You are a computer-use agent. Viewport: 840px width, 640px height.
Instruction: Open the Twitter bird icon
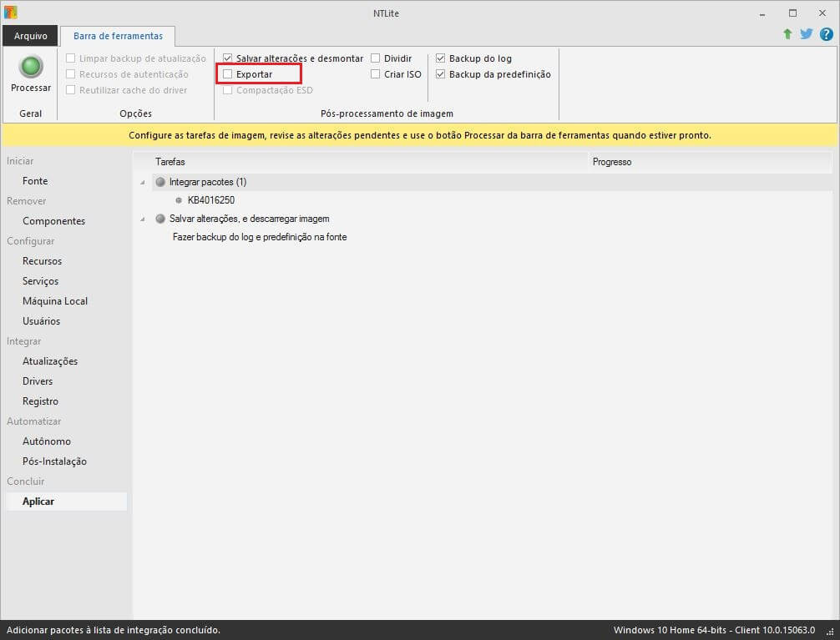[807, 34]
